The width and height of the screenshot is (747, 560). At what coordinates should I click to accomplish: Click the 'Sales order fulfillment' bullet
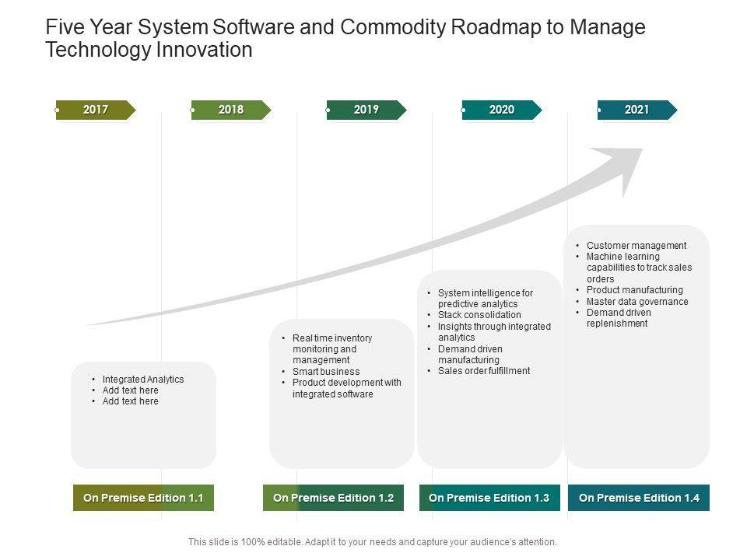483,371
